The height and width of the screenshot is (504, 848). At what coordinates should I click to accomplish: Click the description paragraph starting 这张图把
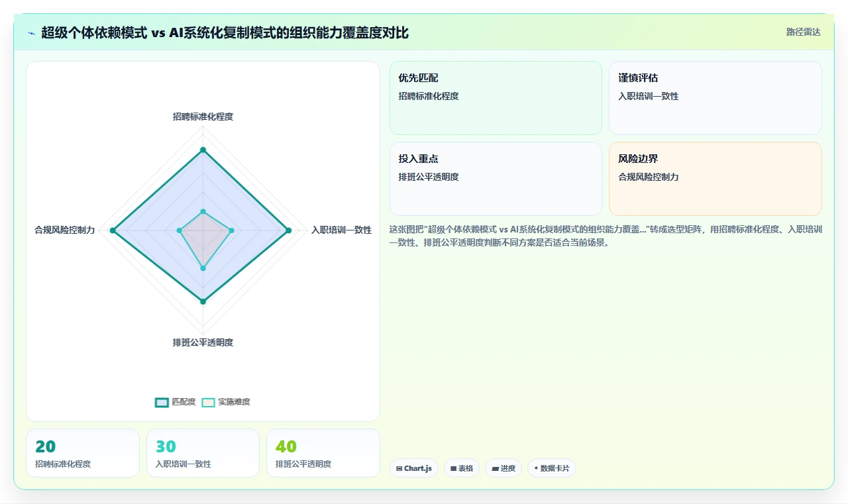tap(606, 236)
